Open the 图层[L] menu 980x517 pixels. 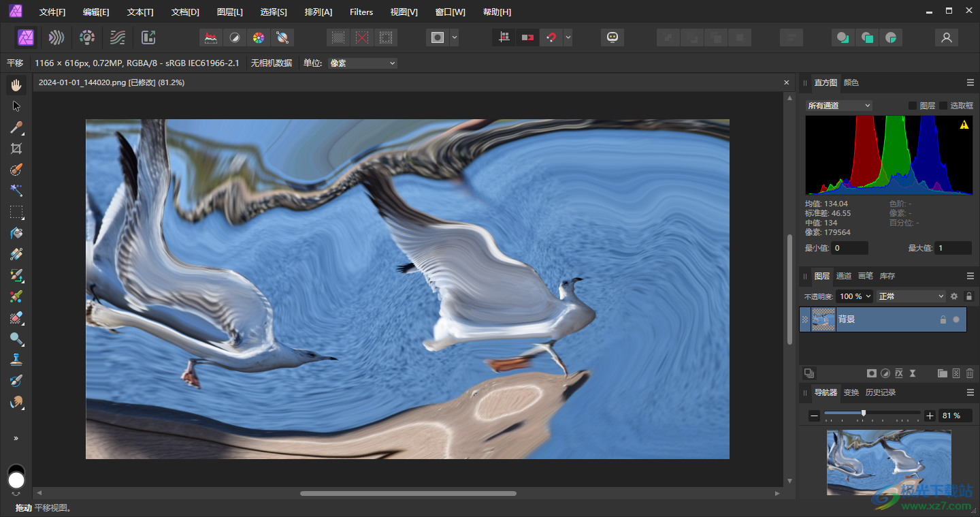click(229, 12)
